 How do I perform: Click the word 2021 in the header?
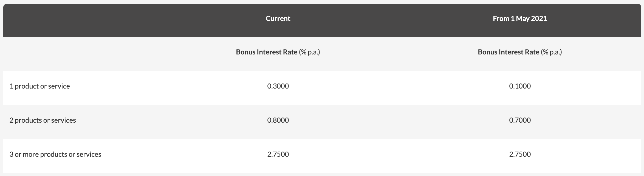click(539, 18)
